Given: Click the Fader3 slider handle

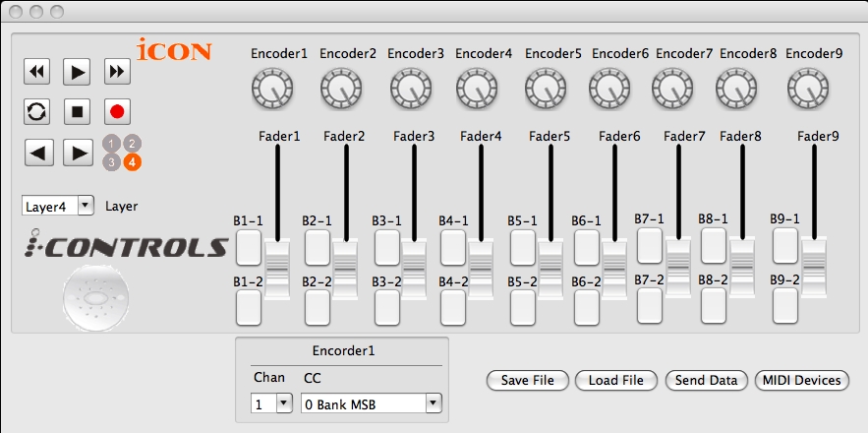Looking at the screenshot, I should tap(415, 270).
